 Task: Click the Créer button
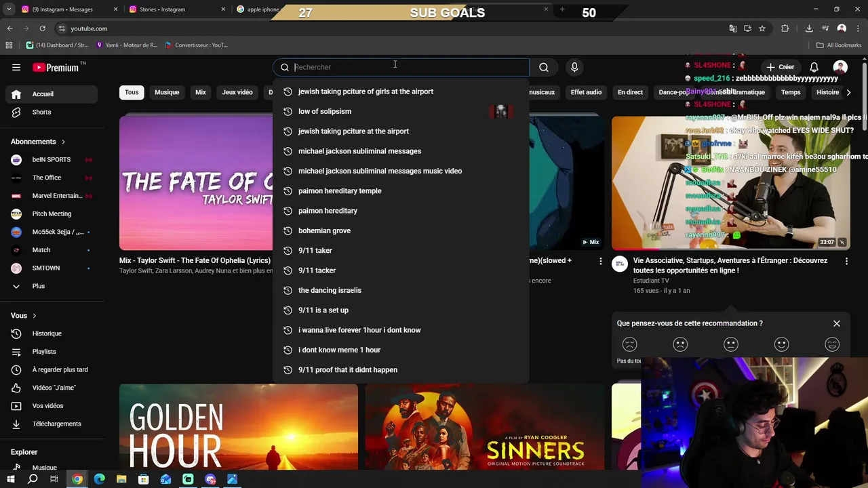781,67
